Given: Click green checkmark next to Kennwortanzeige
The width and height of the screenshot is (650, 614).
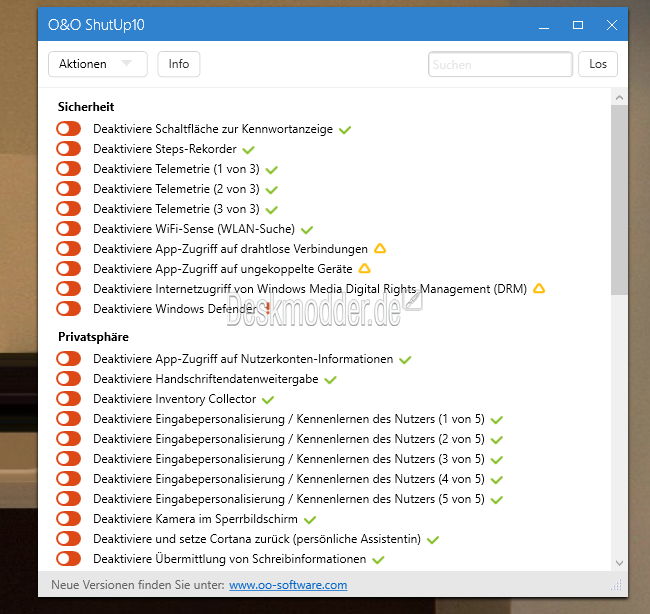Looking at the screenshot, I should (x=345, y=130).
